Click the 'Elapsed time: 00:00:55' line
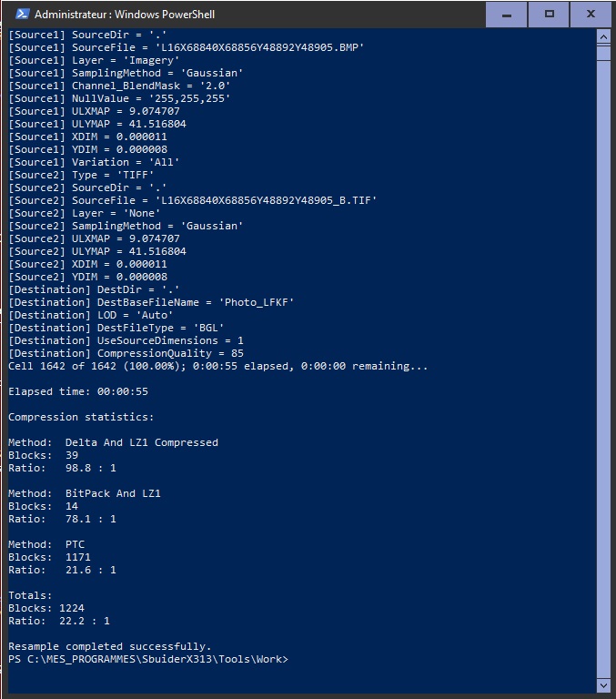 pyautogui.click(x=78, y=391)
